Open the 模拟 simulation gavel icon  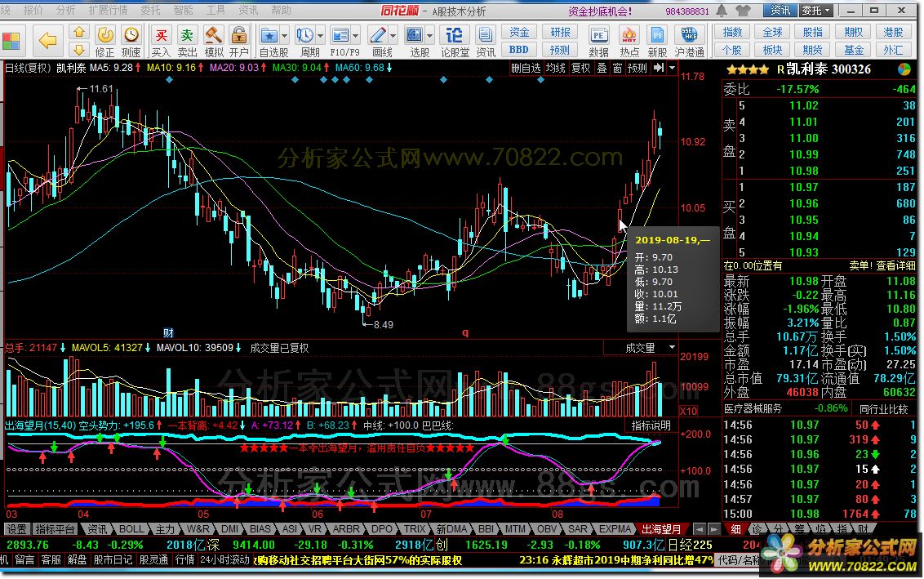[x=213, y=41]
